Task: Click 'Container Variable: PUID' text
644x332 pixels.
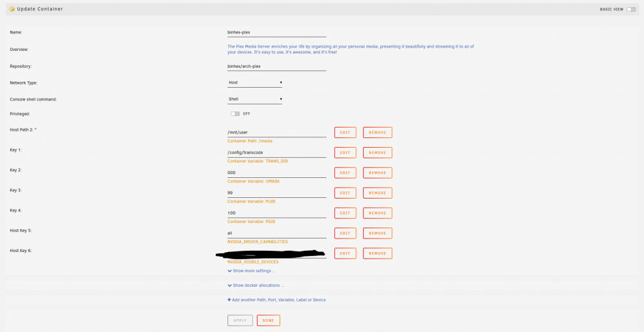Action: pyautogui.click(x=251, y=201)
